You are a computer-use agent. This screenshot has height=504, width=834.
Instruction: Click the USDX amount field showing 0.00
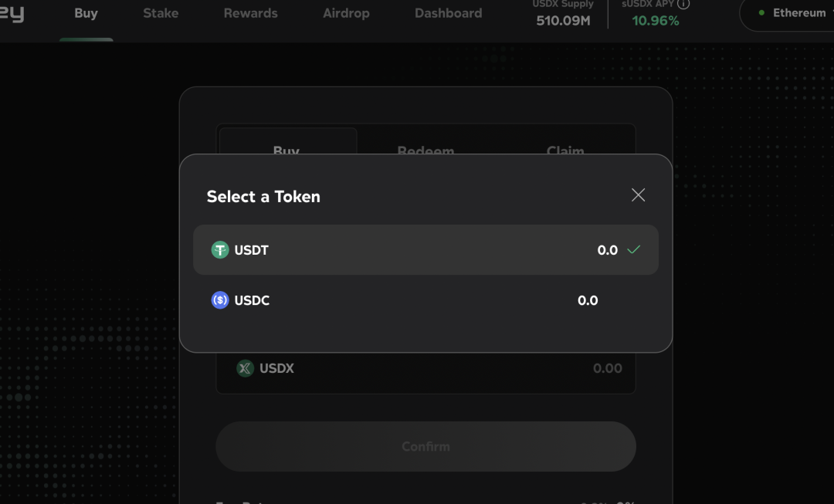click(608, 368)
